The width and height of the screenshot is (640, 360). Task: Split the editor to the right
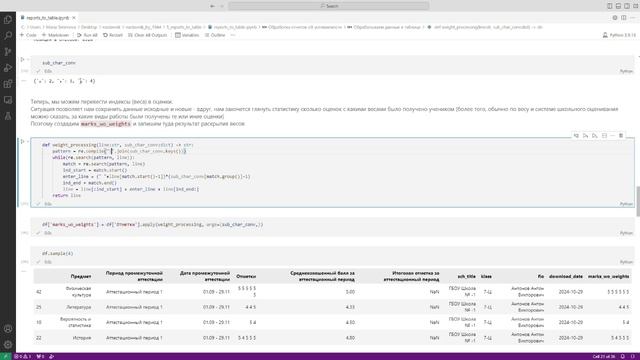(624, 18)
